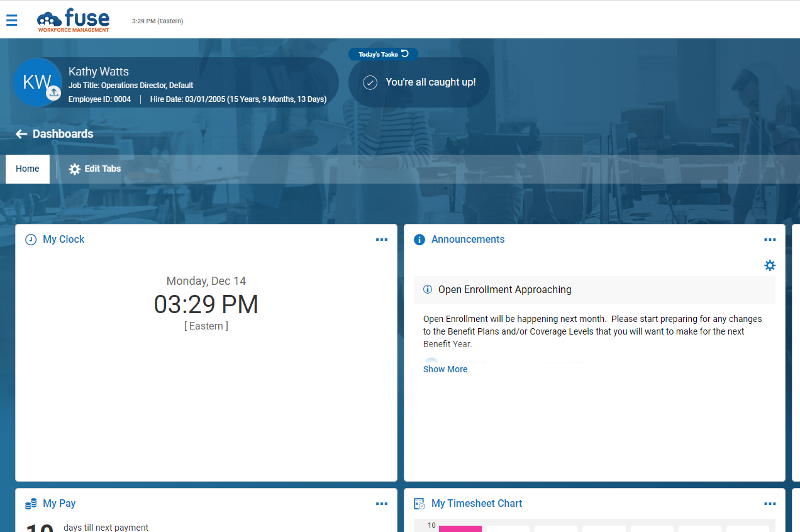Open the My Pay widget options menu
Viewport: 800px width, 532px height.
coord(382,504)
